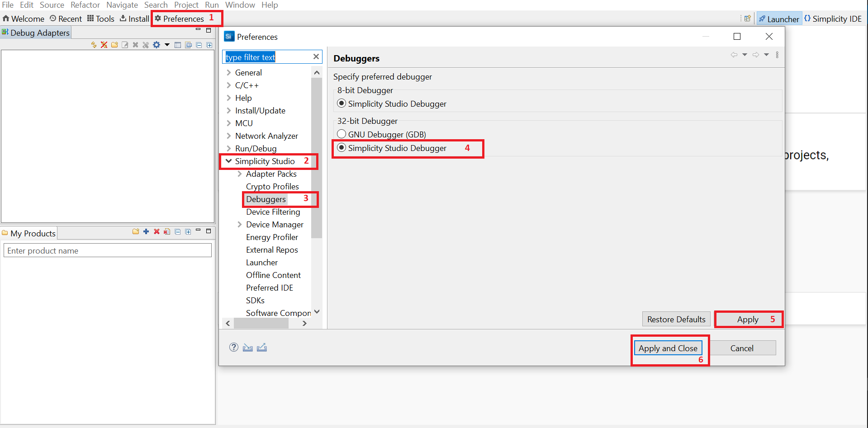Open the back history dropdown arrow
This screenshot has height=428, width=868.
[745, 55]
